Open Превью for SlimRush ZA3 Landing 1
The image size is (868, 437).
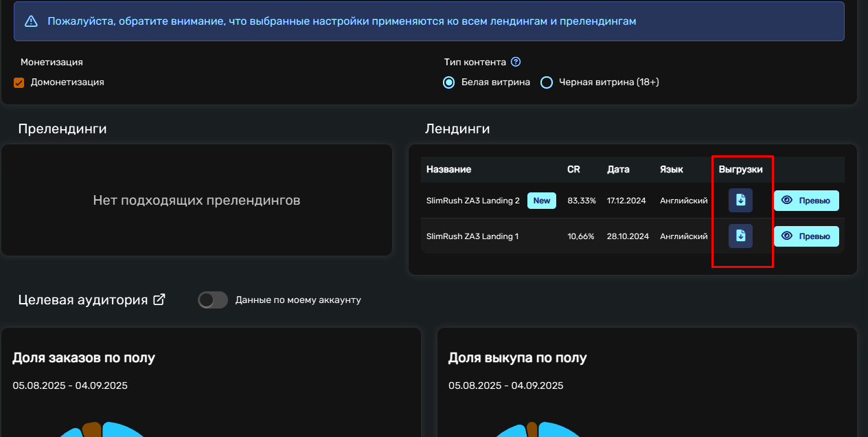tap(806, 236)
